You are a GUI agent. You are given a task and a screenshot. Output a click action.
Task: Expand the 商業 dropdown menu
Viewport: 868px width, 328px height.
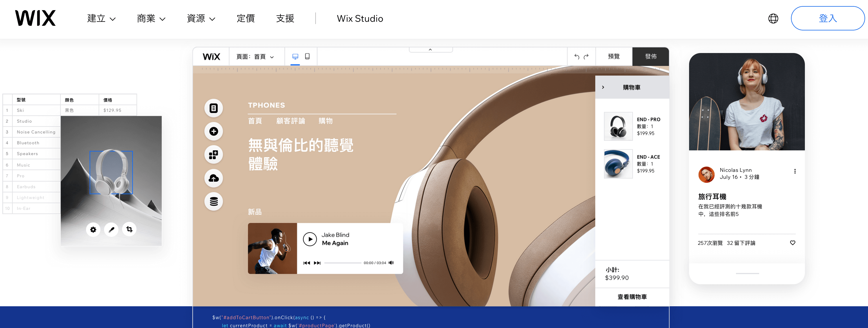pos(151,19)
